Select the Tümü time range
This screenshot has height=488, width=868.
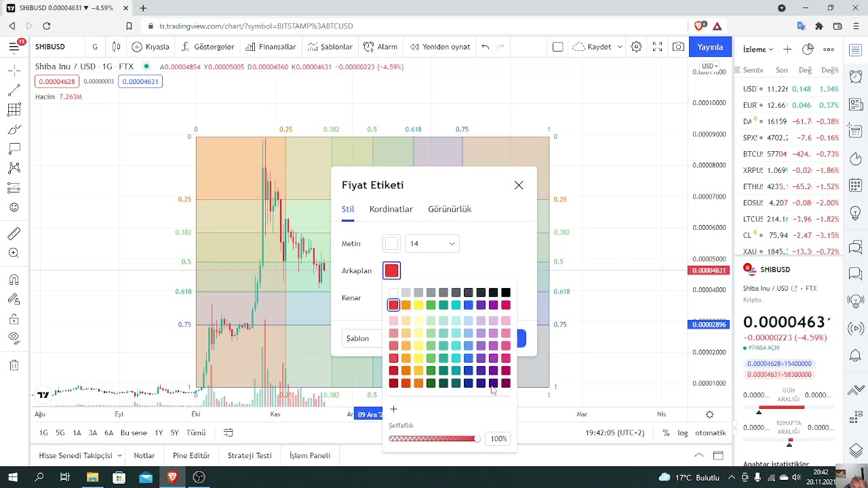[196, 432]
